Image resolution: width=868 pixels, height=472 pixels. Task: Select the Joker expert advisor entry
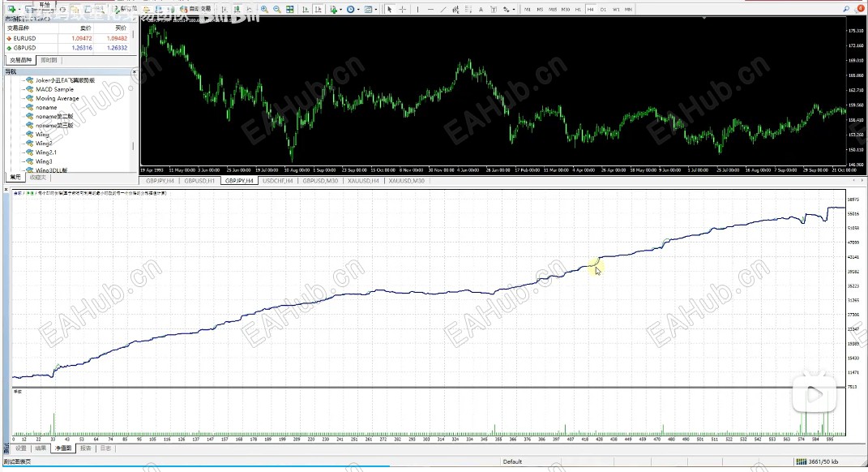pyautogui.click(x=66, y=80)
